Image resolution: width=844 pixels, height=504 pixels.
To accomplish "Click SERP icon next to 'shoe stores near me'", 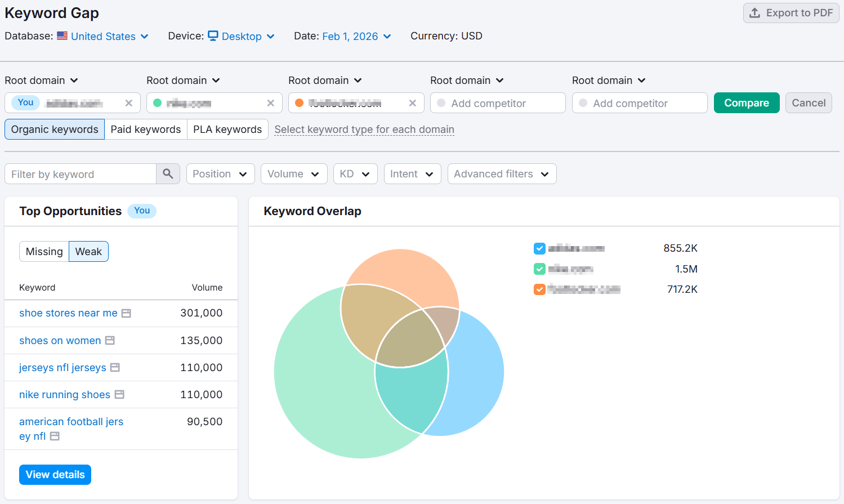I will tap(127, 313).
